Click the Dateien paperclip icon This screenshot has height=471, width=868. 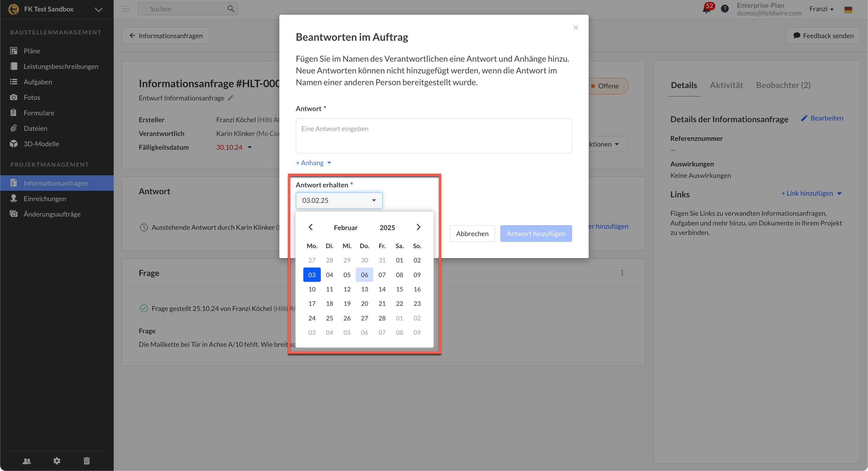coord(13,128)
